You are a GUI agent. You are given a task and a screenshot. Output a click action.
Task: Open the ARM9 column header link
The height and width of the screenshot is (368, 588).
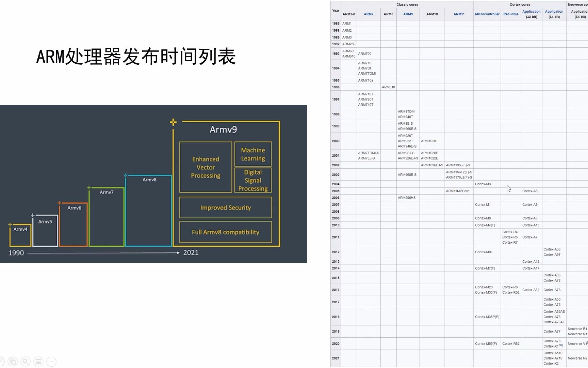click(x=408, y=14)
